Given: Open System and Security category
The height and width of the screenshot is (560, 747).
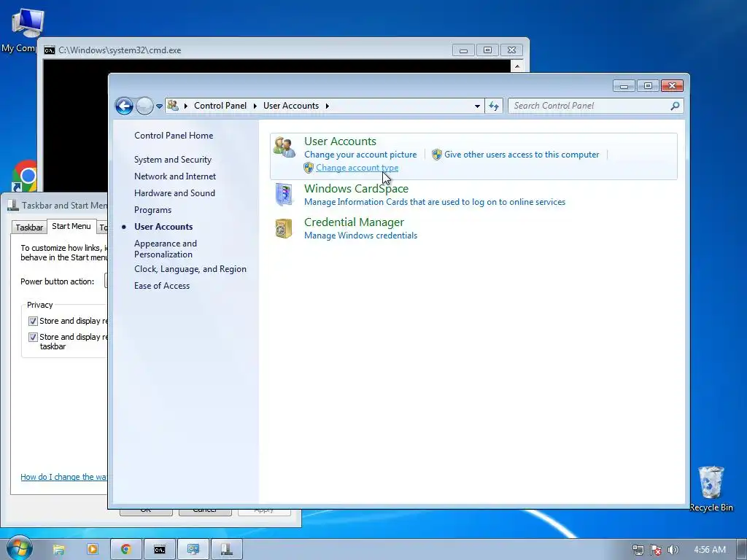Looking at the screenshot, I should coord(172,160).
